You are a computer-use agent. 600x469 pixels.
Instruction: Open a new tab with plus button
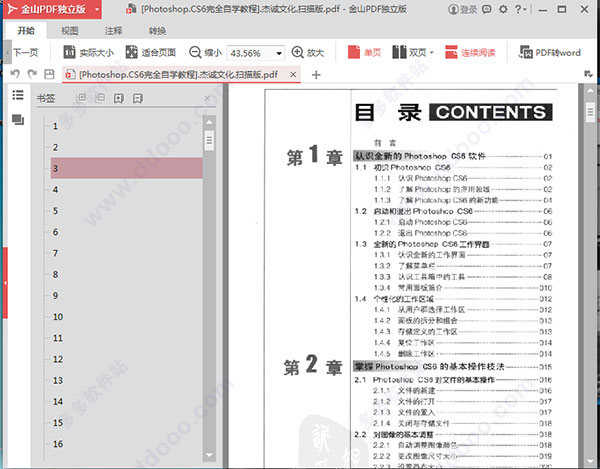pyautogui.click(x=316, y=75)
